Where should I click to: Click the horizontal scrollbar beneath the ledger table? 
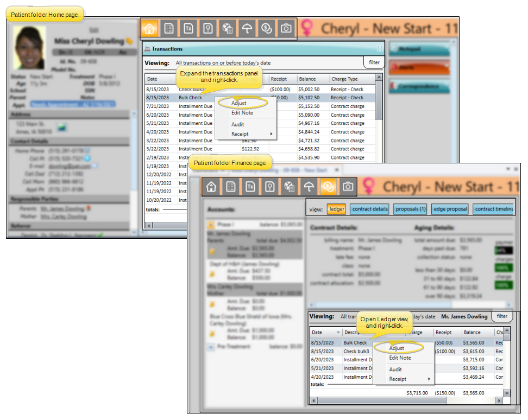coord(380,401)
